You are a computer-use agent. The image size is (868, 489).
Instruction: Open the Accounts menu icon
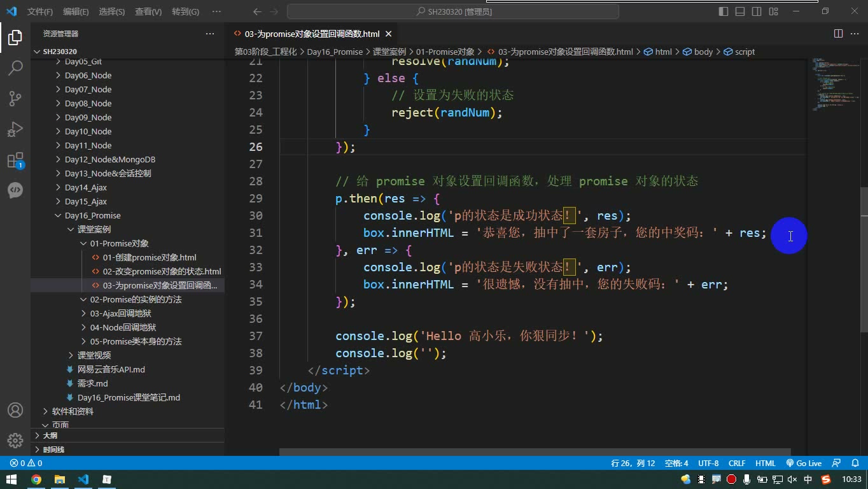click(x=15, y=410)
